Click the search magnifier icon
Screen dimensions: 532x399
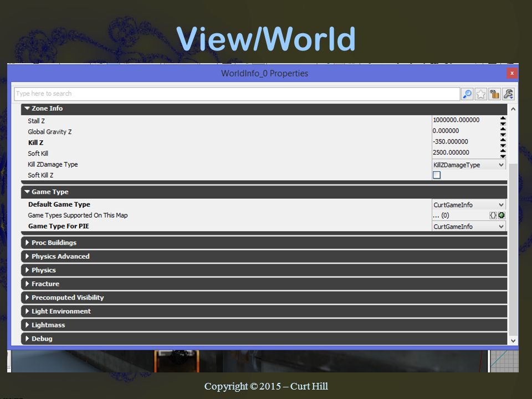coord(467,94)
